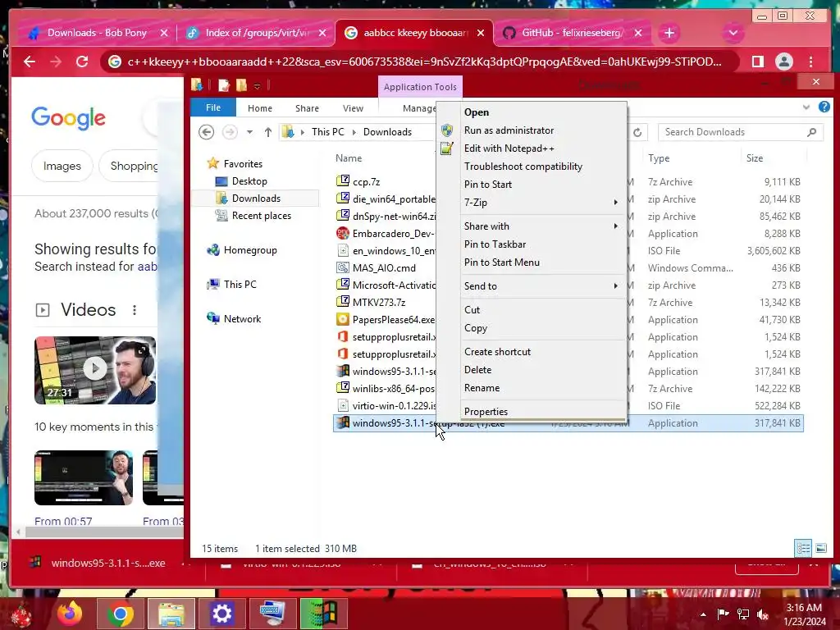The height and width of the screenshot is (630, 840).
Task: Sort by the Type column header
Action: pos(659,158)
